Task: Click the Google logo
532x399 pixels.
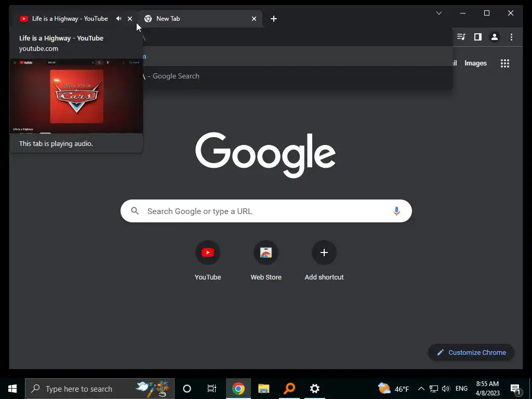Action: (265, 155)
